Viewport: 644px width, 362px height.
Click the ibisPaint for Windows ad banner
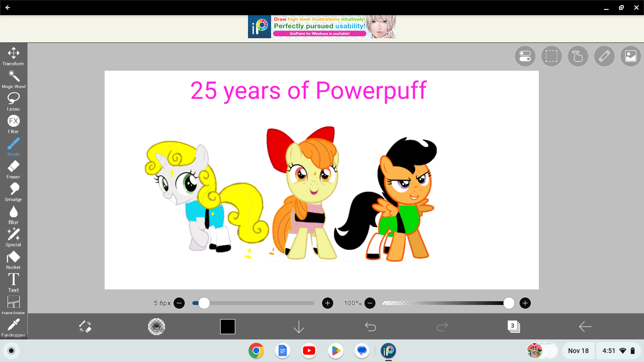322,27
